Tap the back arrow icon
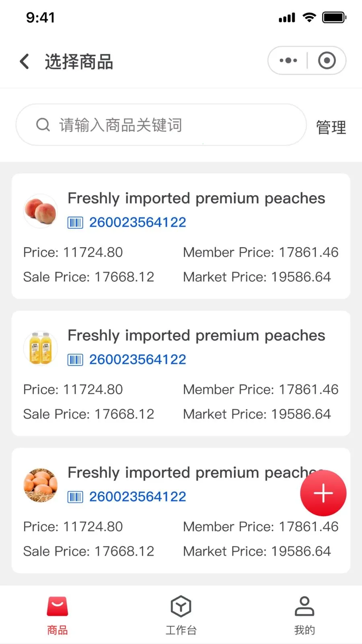The width and height of the screenshot is (362, 644). coord(25,62)
